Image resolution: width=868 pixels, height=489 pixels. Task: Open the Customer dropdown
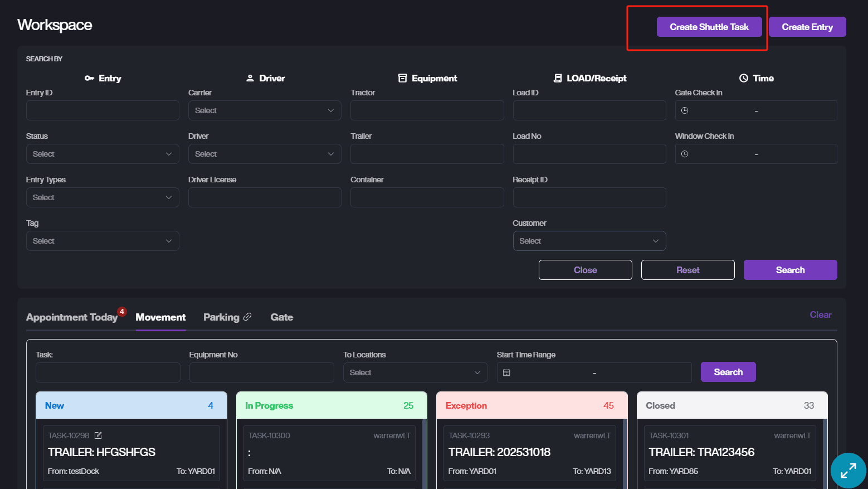(x=589, y=241)
